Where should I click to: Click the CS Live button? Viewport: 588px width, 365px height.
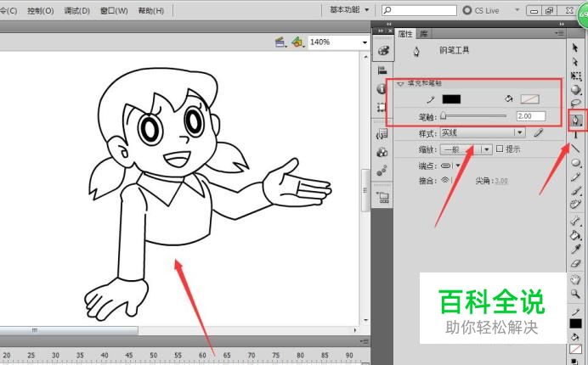pos(481,10)
